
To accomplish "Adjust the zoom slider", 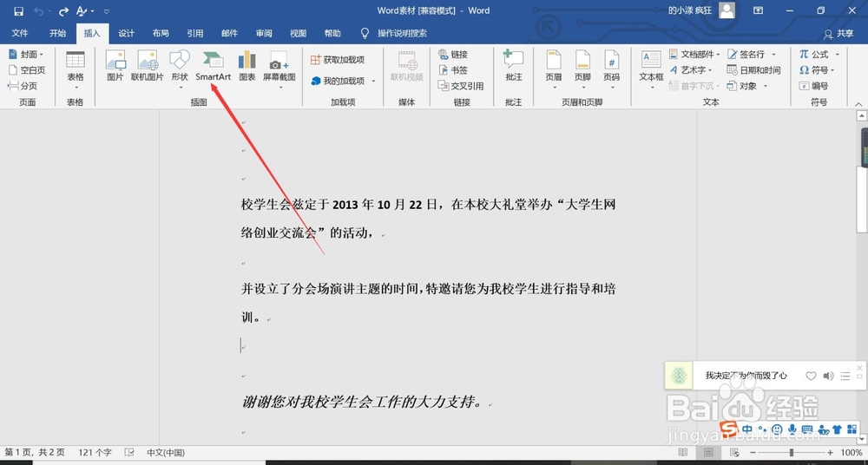I will tap(792, 452).
